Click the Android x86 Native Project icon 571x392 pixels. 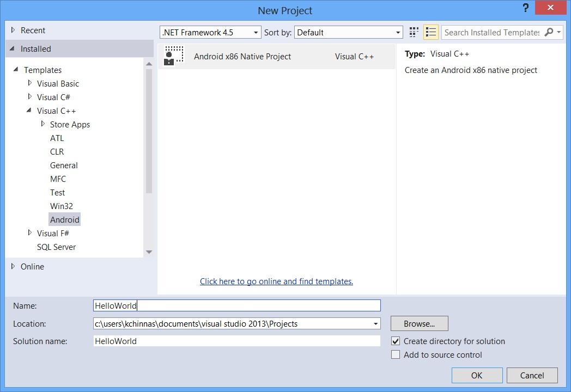(x=174, y=56)
